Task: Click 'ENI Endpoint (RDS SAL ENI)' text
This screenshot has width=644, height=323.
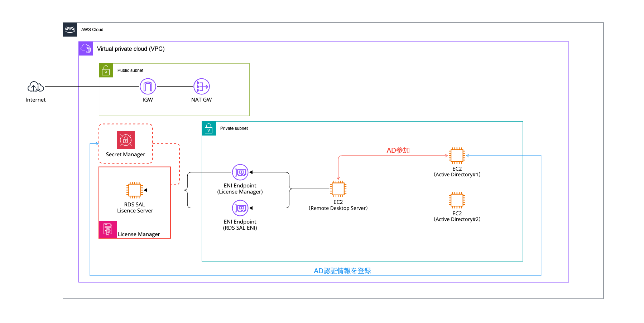Action: point(240,225)
